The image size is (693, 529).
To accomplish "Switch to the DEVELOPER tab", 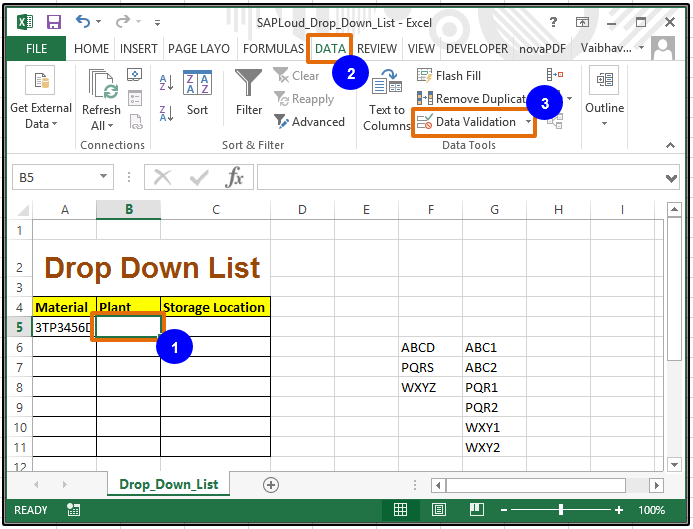I will (476, 48).
